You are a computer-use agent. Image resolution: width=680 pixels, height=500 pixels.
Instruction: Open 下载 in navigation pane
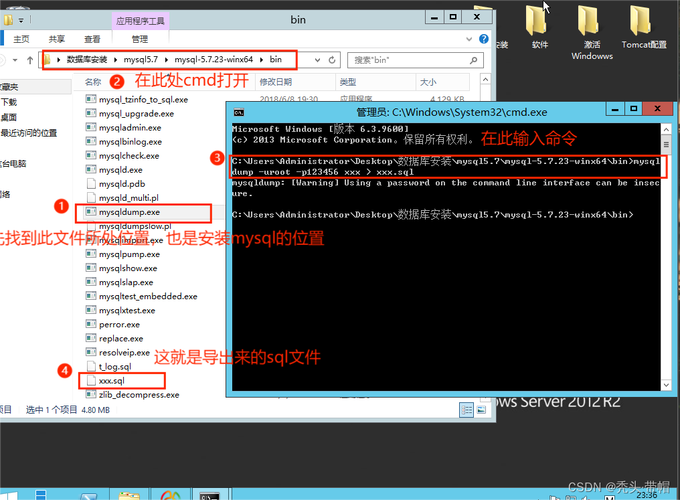(9, 102)
